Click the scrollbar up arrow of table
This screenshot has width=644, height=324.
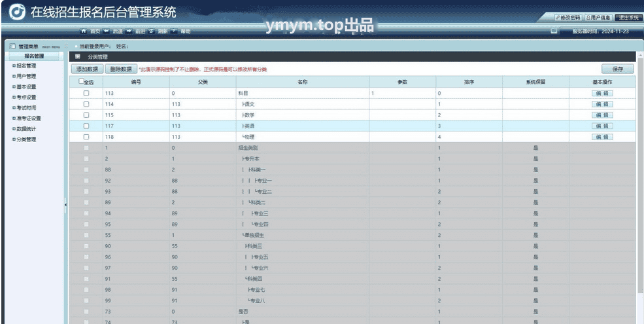pyautogui.click(x=640, y=55)
